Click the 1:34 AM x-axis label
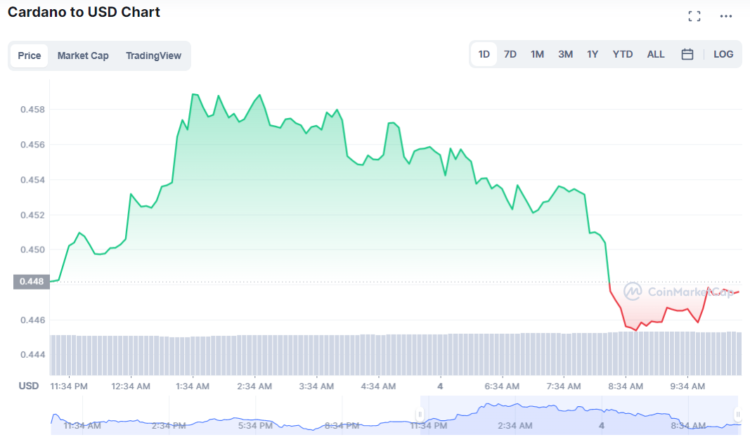This screenshot has width=750, height=442. (192, 386)
